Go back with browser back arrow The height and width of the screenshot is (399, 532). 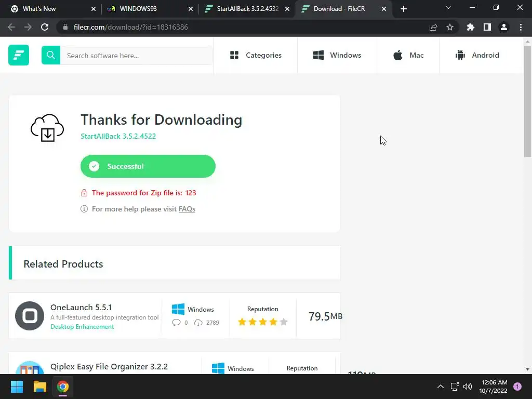(x=11, y=27)
